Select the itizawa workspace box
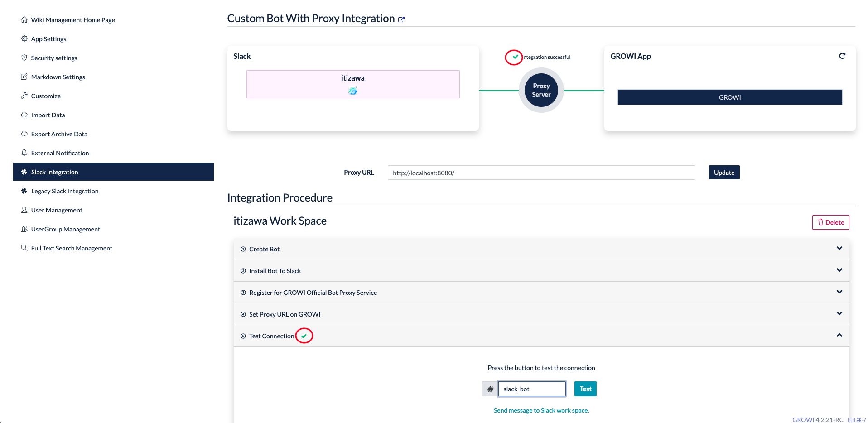 (x=353, y=84)
